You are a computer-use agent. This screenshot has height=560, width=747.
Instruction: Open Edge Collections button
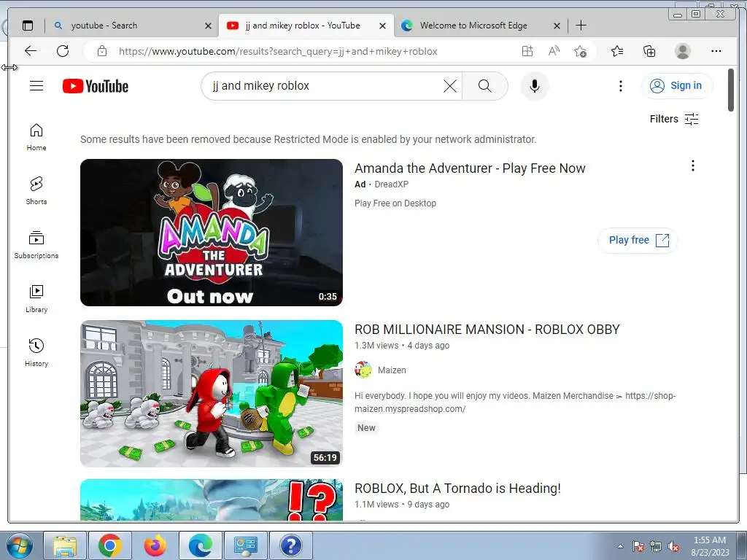[x=649, y=51]
